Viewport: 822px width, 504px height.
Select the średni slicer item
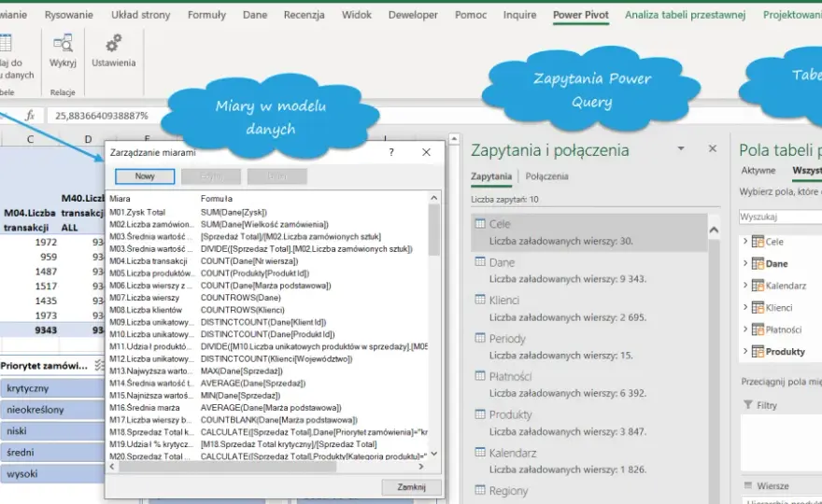(x=52, y=452)
